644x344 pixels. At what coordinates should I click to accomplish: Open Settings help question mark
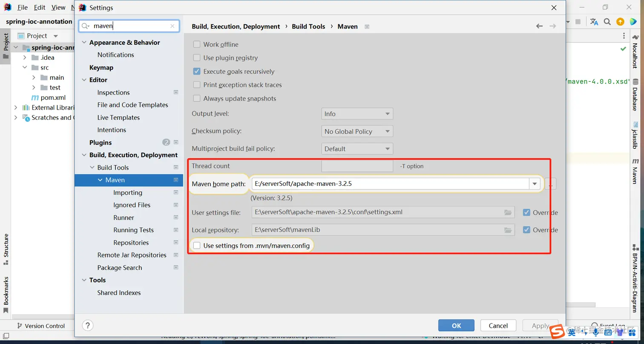(87, 325)
